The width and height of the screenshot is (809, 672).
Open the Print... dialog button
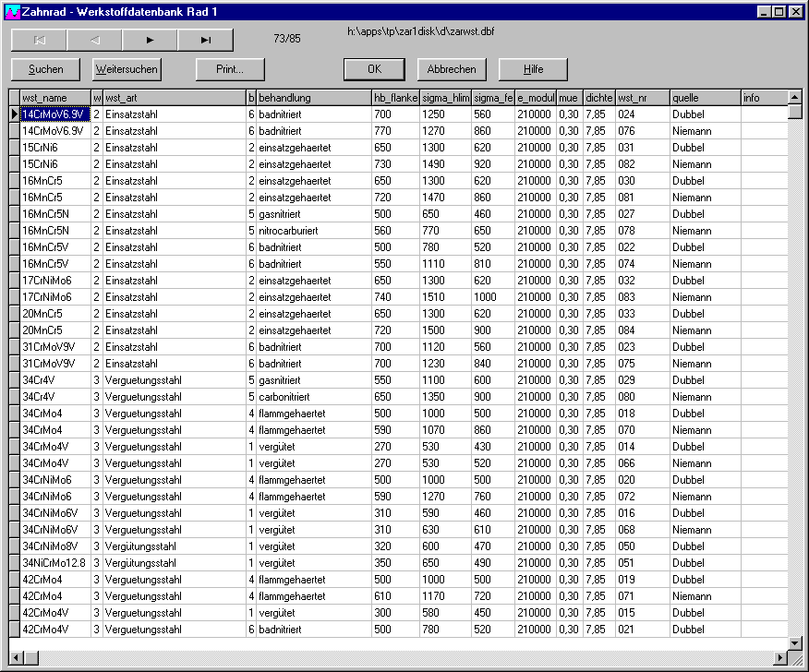(x=230, y=69)
